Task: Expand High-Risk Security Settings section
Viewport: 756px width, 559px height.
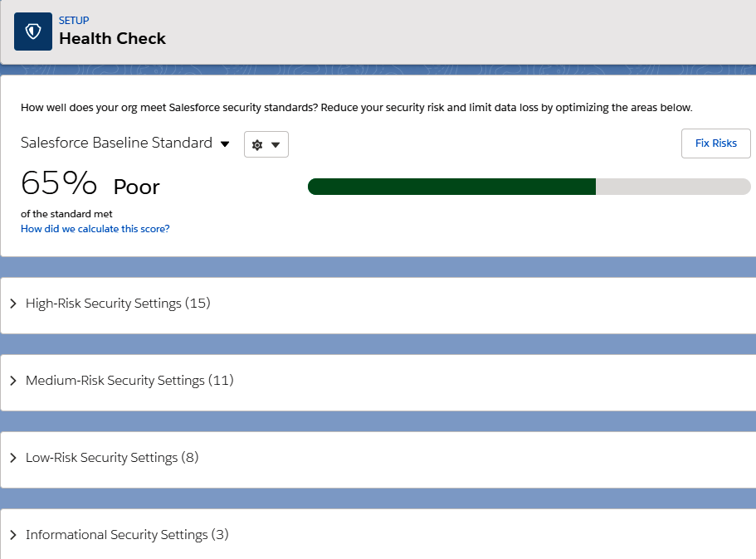Action: [118, 303]
